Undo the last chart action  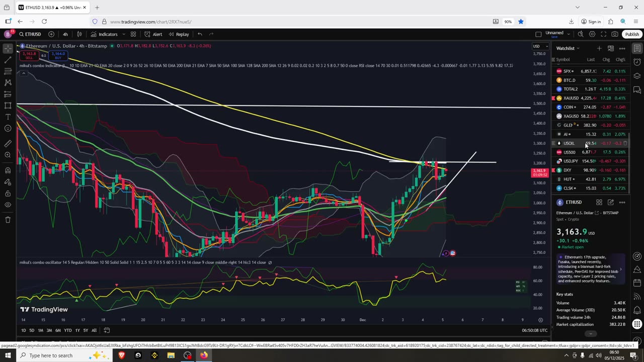pos(200,34)
